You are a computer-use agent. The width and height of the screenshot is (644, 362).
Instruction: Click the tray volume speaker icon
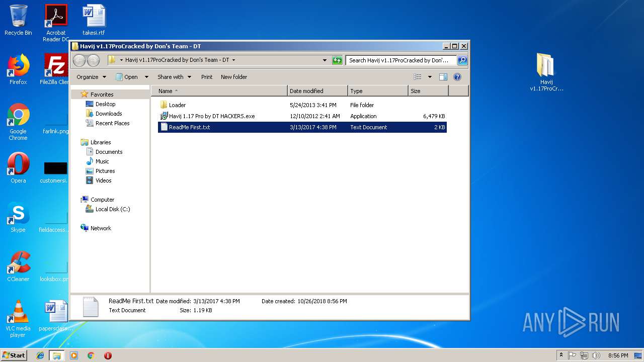(x=596, y=355)
